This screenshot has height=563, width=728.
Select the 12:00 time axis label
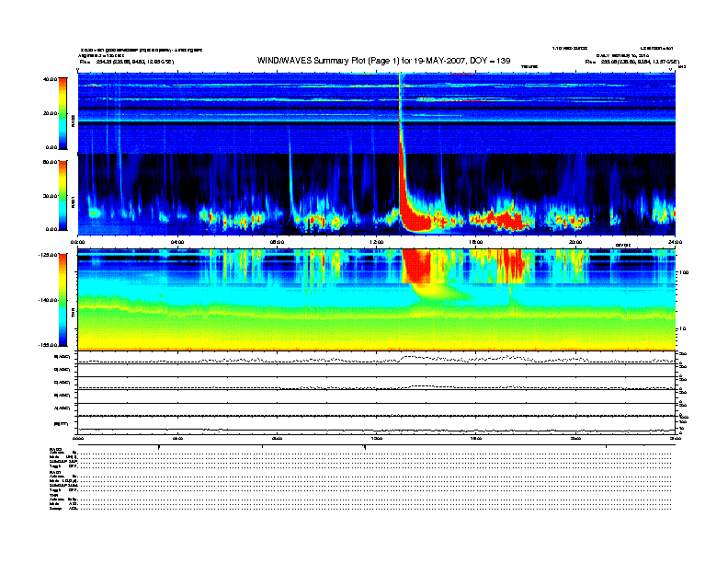click(376, 242)
